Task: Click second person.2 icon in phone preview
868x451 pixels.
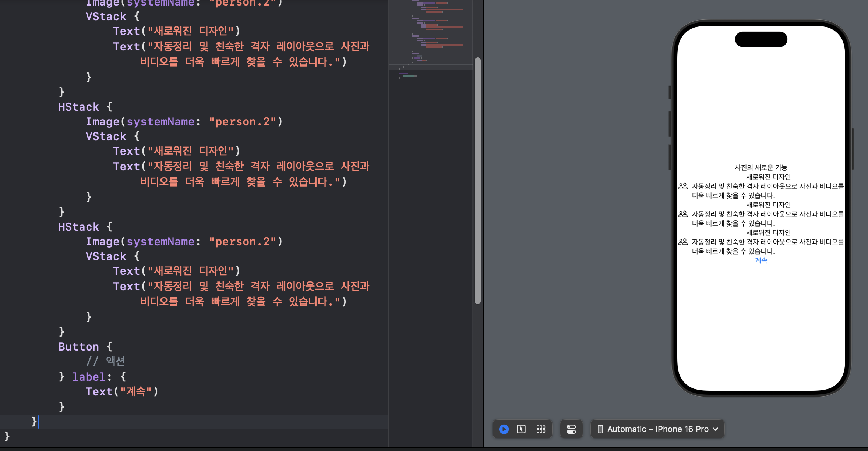Action: (x=683, y=214)
